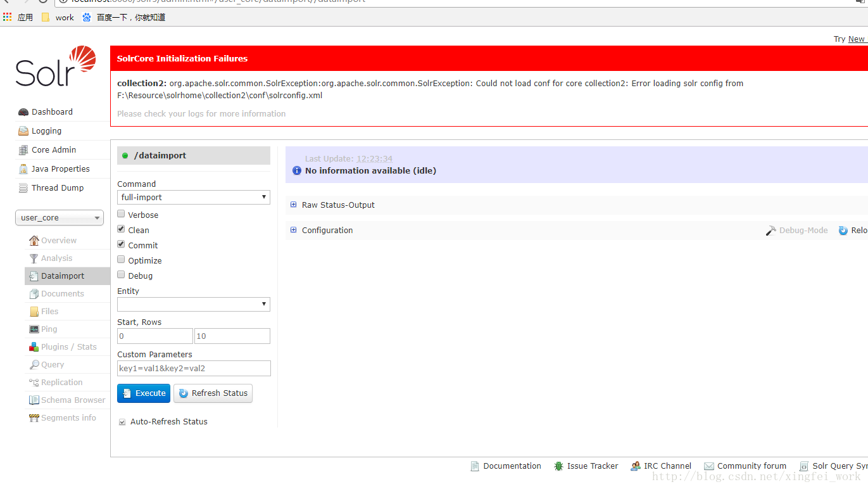Viewport: 868px width, 489px height.
Task: Click the Reload circular arrow icon
Action: pos(843,231)
